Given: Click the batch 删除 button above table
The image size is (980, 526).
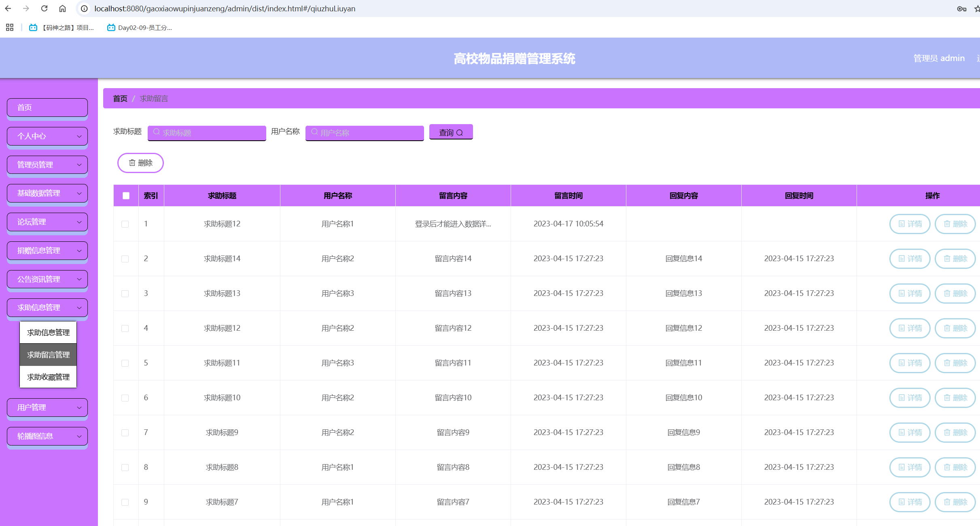Looking at the screenshot, I should [140, 163].
